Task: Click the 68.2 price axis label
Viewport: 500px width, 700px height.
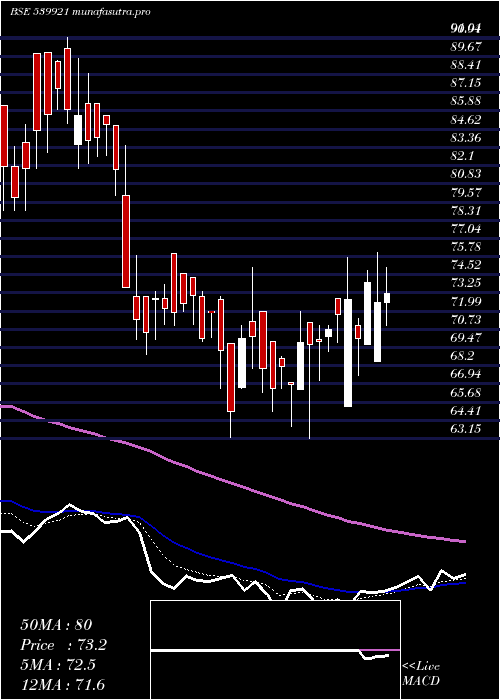Action: (x=462, y=356)
